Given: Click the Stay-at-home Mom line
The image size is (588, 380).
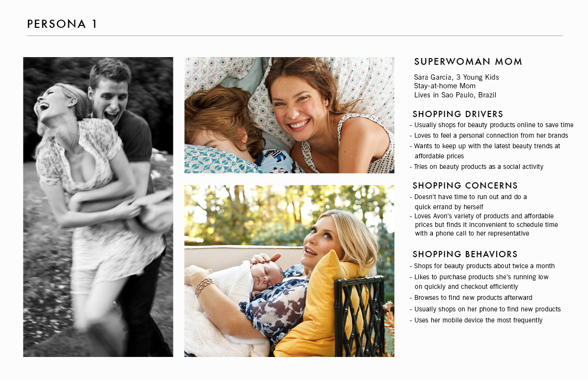Looking at the screenshot, I should [445, 86].
